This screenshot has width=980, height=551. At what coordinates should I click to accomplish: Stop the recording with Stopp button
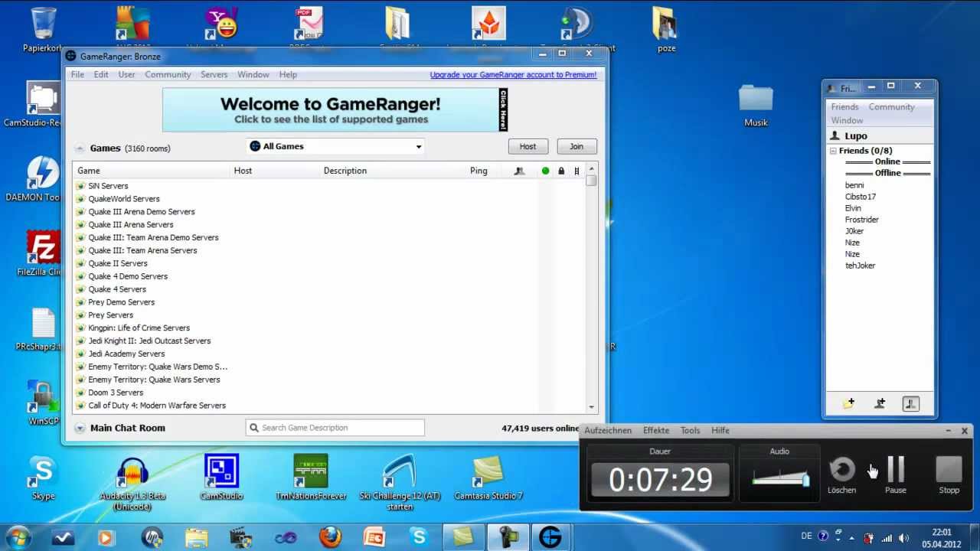tap(949, 474)
